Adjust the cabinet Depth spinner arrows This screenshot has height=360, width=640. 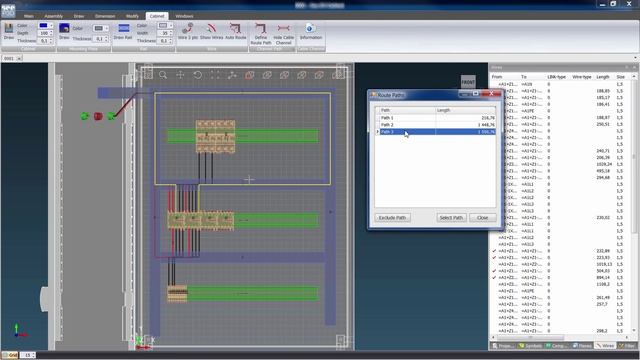pyautogui.click(x=51, y=33)
